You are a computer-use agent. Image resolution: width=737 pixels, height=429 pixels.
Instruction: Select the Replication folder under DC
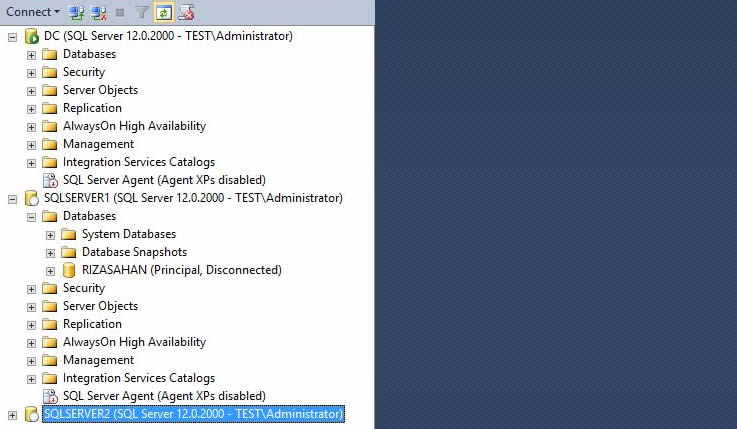(92, 108)
